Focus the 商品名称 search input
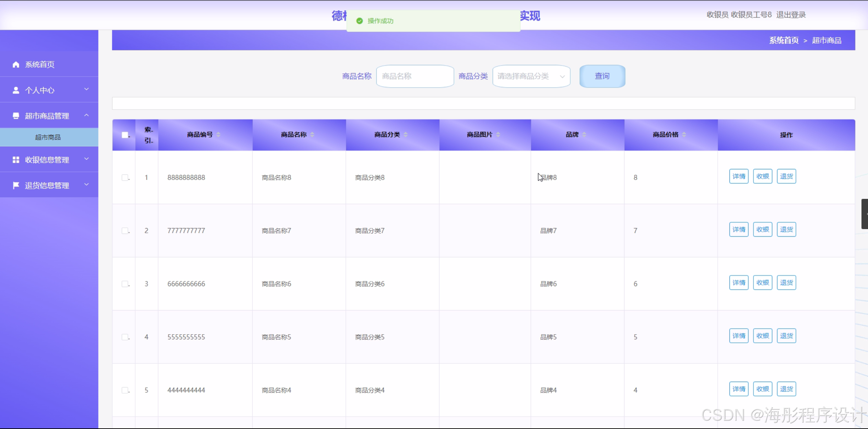 point(415,76)
